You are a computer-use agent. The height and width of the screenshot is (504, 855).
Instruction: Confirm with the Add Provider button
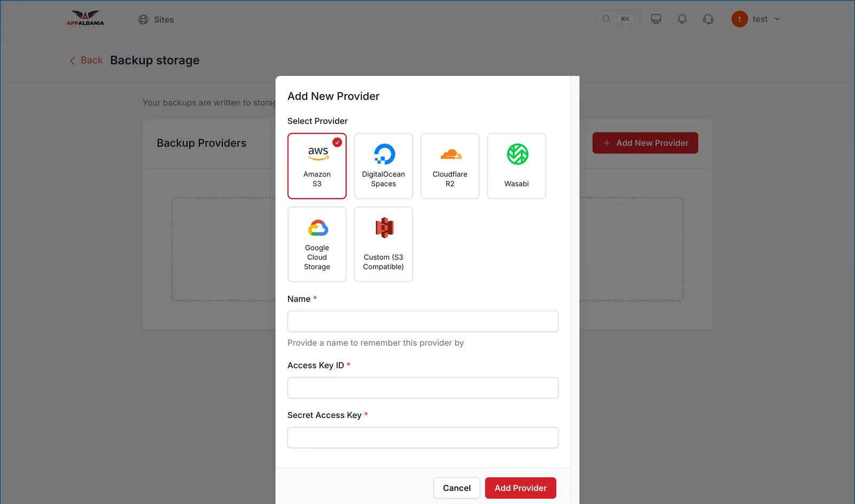coord(520,488)
